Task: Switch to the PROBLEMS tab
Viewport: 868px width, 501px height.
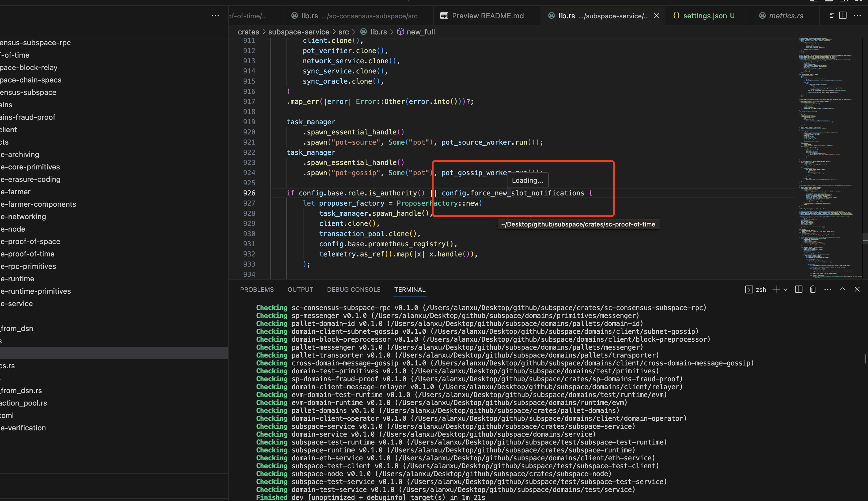Action: (257, 289)
